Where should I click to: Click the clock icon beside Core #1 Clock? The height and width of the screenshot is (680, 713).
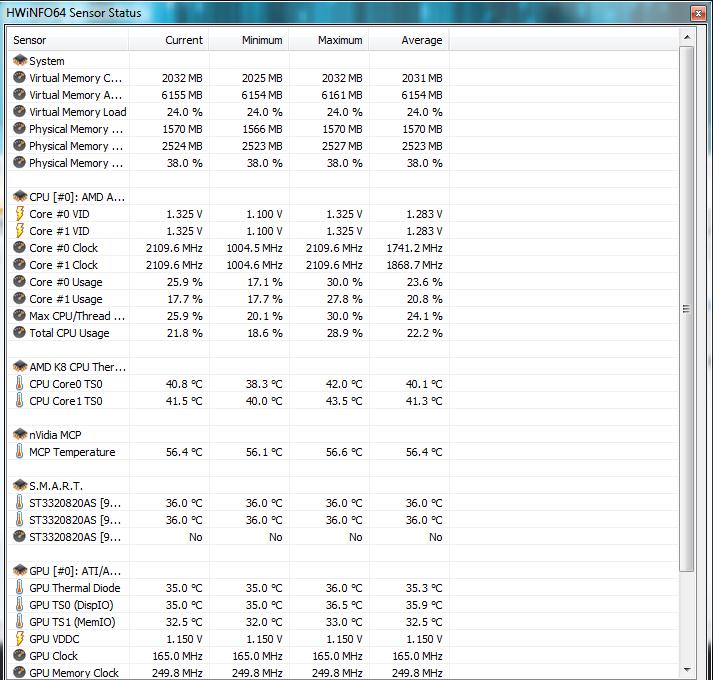19,264
